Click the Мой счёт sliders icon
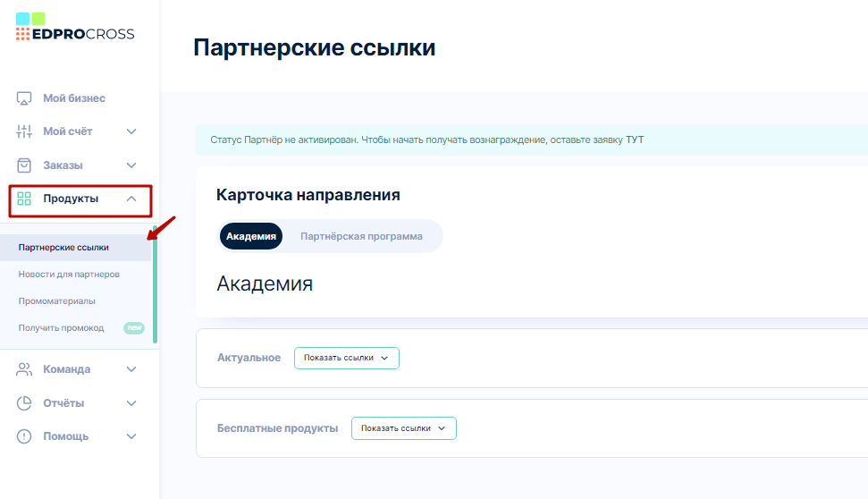This screenshot has width=868, height=499. tap(24, 131)
